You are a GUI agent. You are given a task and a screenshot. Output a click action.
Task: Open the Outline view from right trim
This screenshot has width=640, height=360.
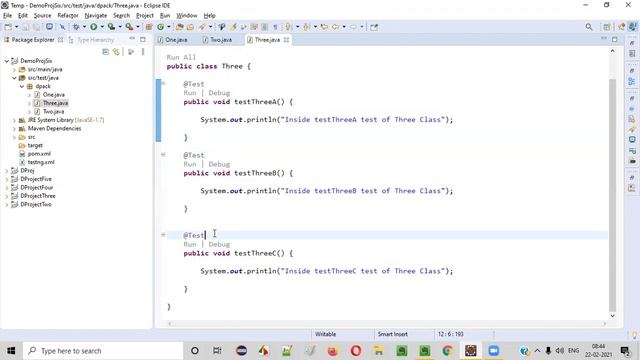click(632, 82)
